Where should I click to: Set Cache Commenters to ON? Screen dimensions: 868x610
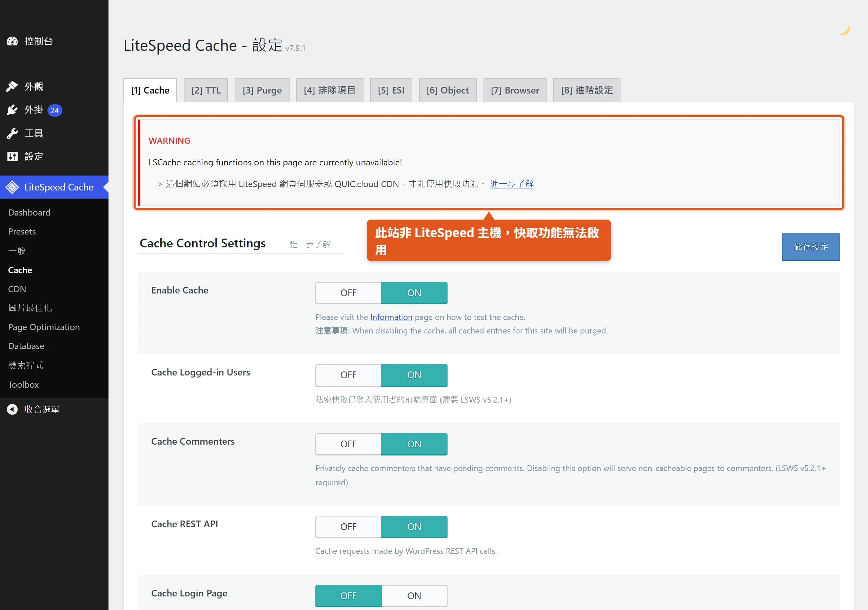(x=414, y=444)
